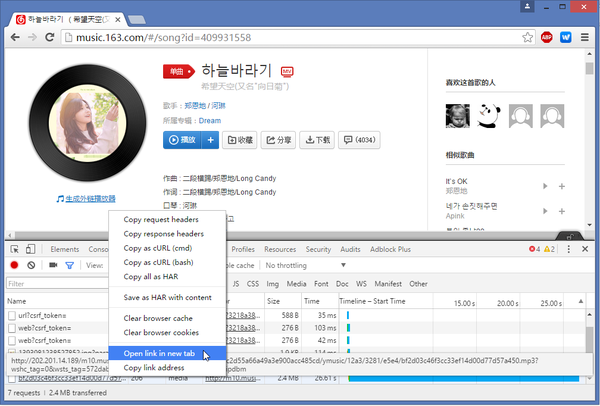Toggle screenshot capture camera icon in Network panel
600x406 pixels.
coord(53,265)
